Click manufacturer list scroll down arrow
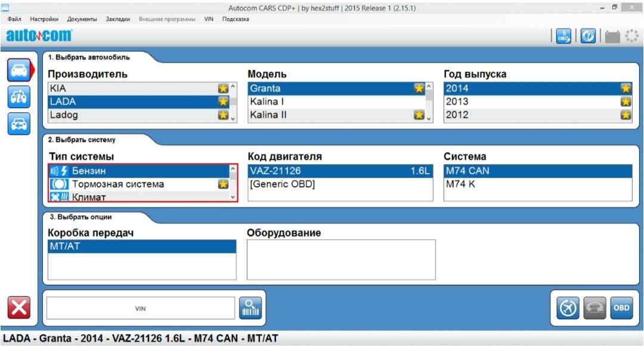 tap(233, 118)
